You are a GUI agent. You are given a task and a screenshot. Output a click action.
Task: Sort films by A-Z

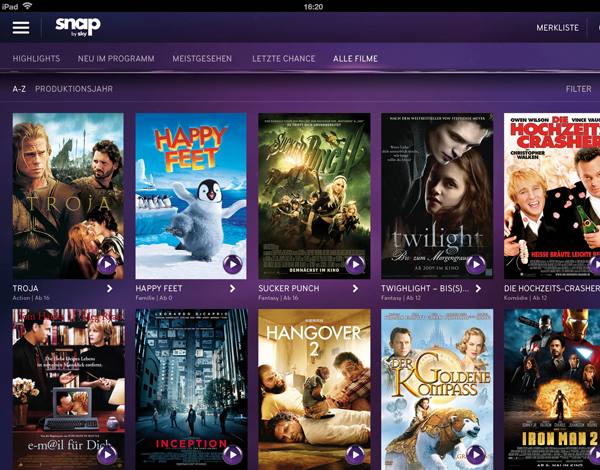pos(19,89)
